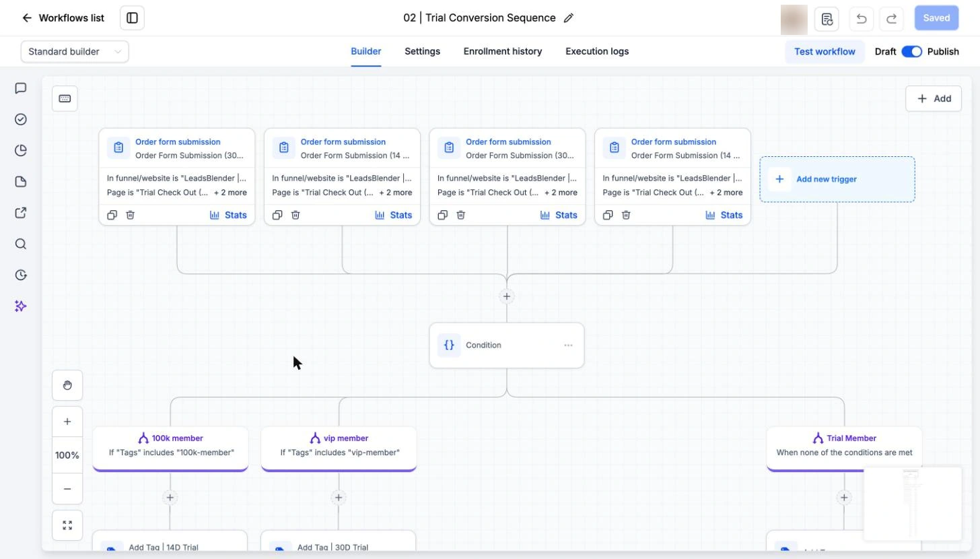Click the Test workflow button
The width and height of the screenshot is (980, 559).
825,52
